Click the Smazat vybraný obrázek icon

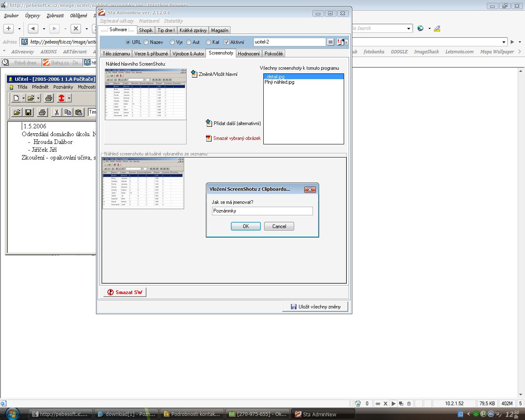[209, 138]
